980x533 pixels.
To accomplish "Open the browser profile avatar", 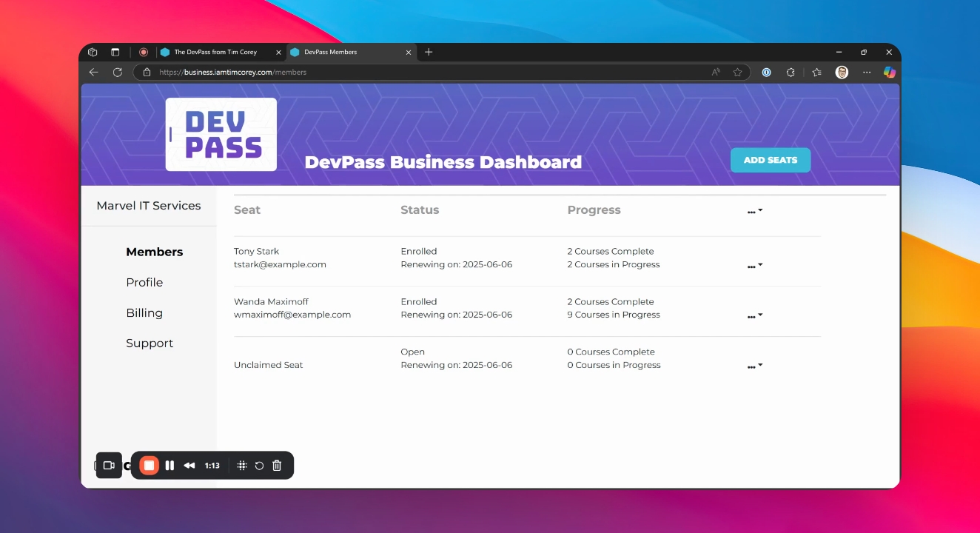I will (842, 72).
